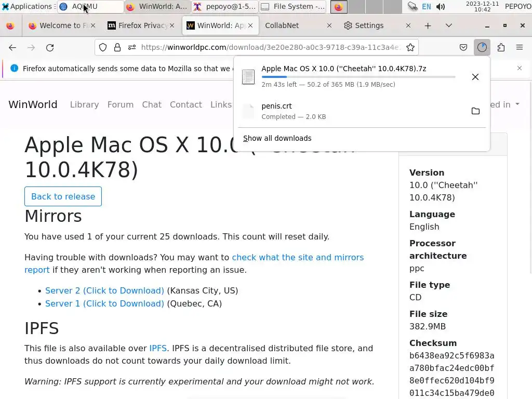Screen dimensions: 532x399
Task: Download from Server 2 Kansas City
Action: 104,291
